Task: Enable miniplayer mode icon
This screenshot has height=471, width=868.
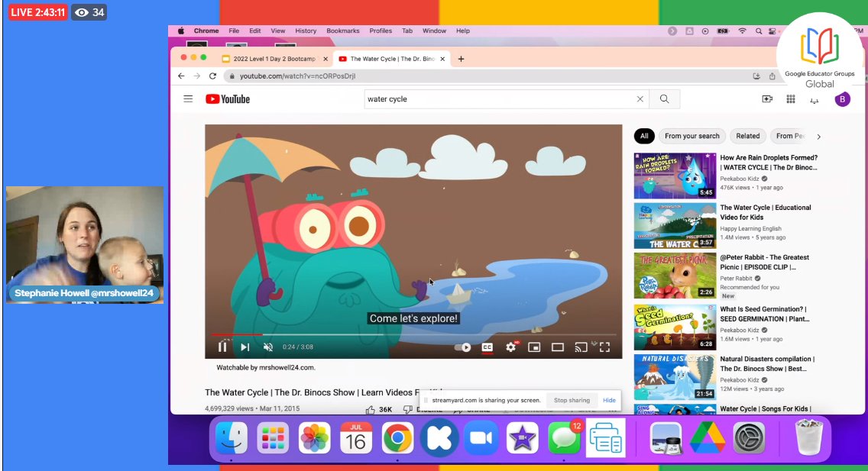Action: (534, 347)
